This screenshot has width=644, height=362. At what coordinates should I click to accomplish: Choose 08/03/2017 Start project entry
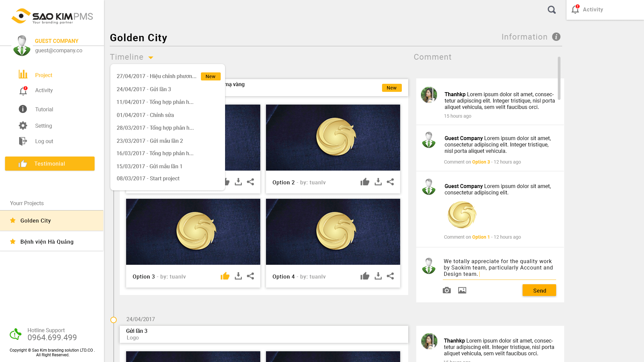coord(148,178)
